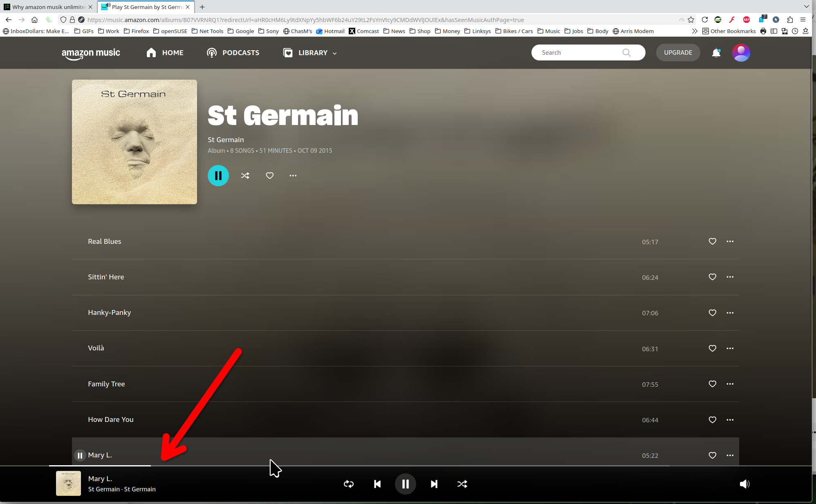816x504 pixels.
Task: Click the search magnifier icon
Action: click(626, 53)
